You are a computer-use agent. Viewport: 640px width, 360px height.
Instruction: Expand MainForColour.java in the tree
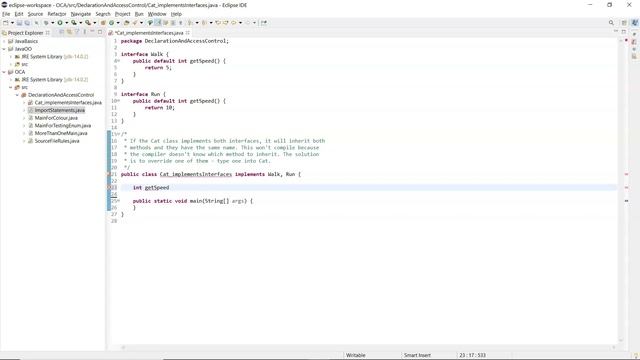(24, 118)
